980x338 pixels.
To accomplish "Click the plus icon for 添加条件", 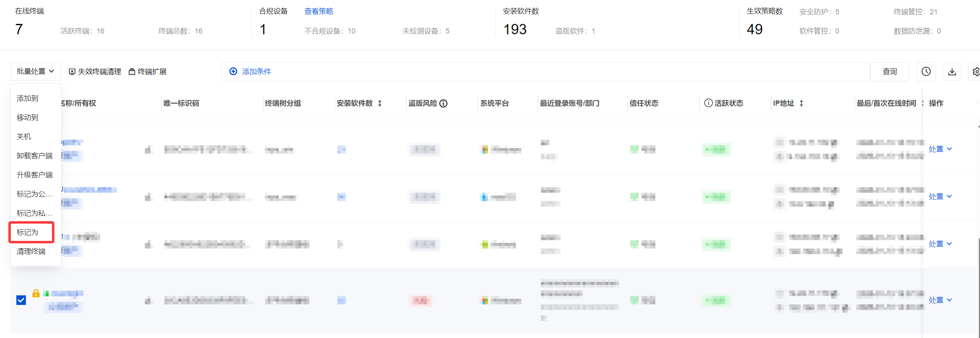I will tap(233, 71).
